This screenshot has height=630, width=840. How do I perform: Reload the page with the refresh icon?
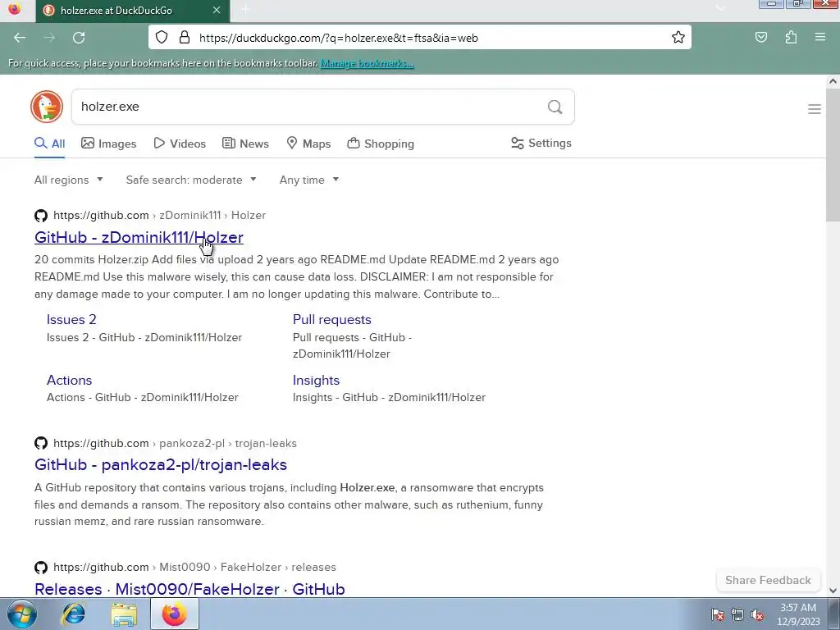79,38
